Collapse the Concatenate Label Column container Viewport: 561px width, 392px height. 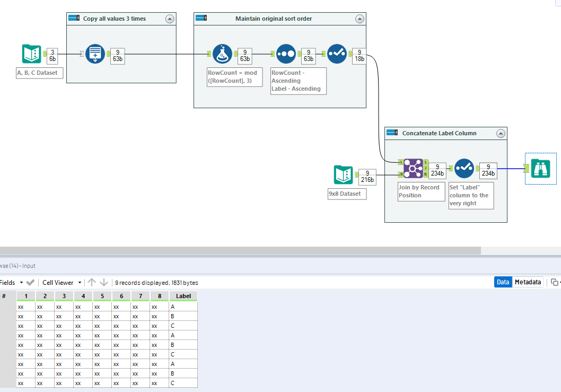pos(501,133)
